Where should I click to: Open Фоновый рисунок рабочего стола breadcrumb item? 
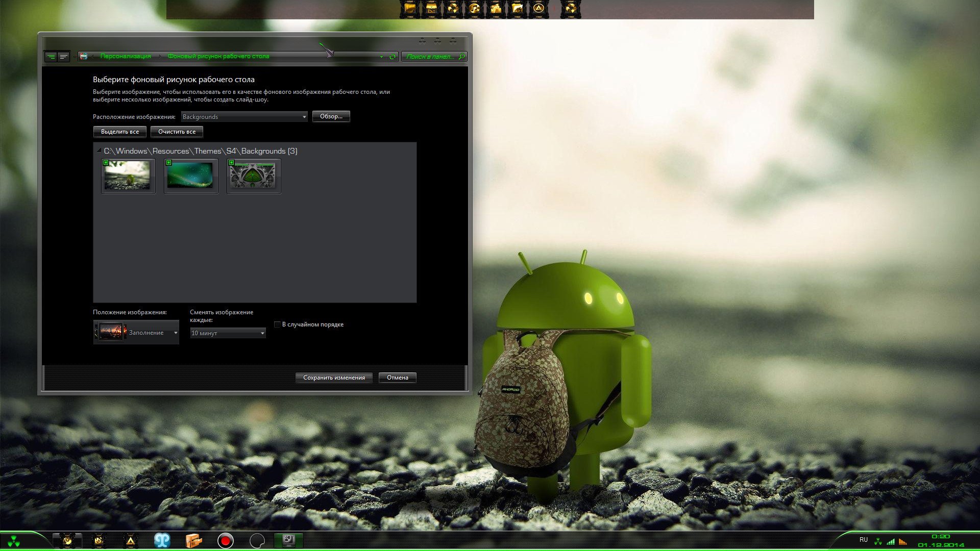218,57
